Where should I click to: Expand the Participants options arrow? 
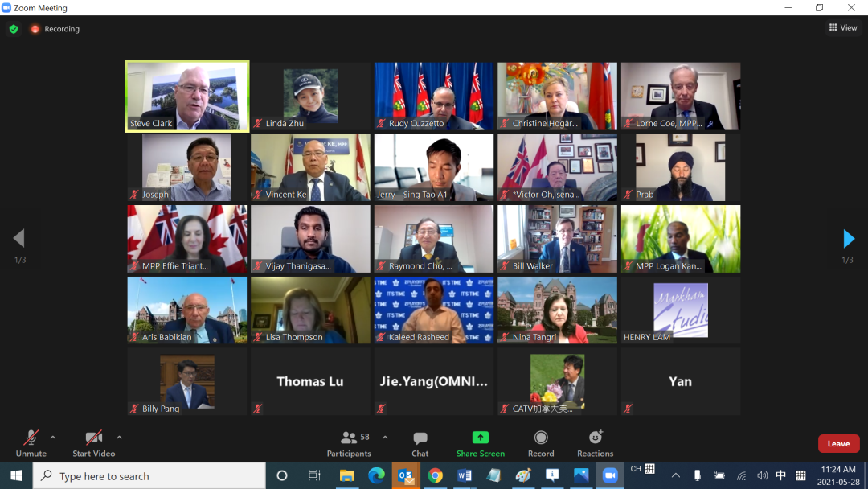[x=385, y=438]
